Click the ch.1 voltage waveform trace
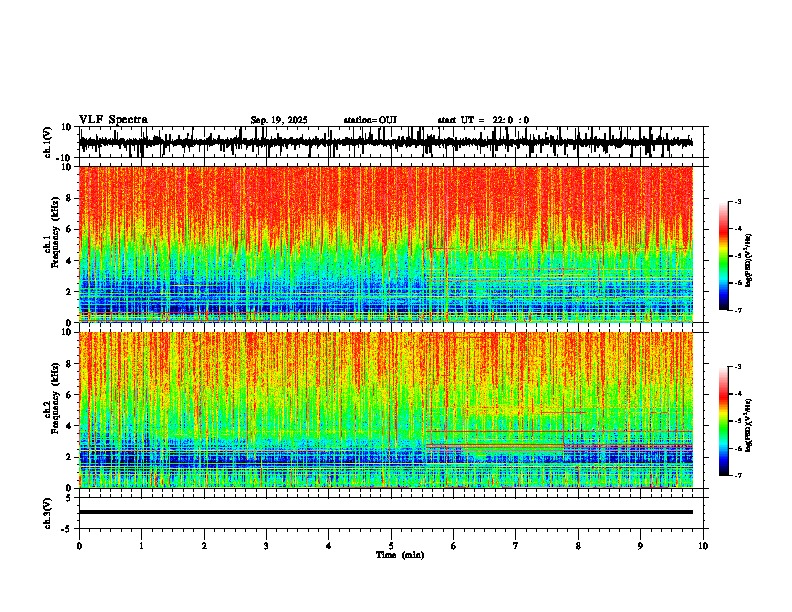Image resolution: width=792 pixels, height=612 pixels. point(386,142)
